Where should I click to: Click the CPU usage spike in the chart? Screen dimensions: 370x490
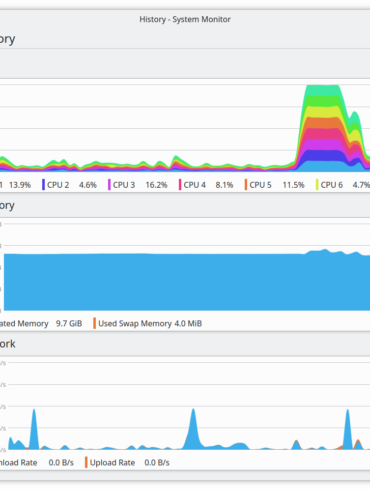328,128
